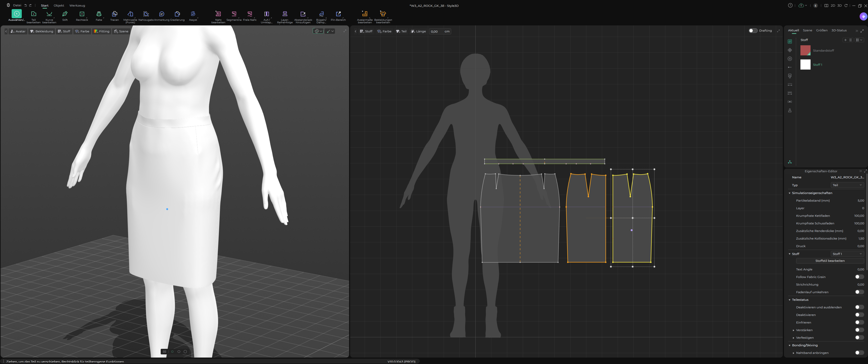Select the Naht bearbeiten tool
Image resolution: width=868 pixels, height=364 pixels.
218,16
